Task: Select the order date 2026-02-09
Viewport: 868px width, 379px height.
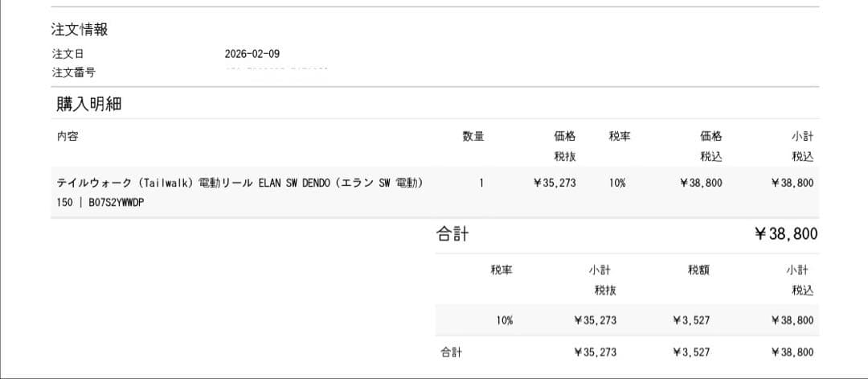Action: pyautogui.click(x=252, y=54)
